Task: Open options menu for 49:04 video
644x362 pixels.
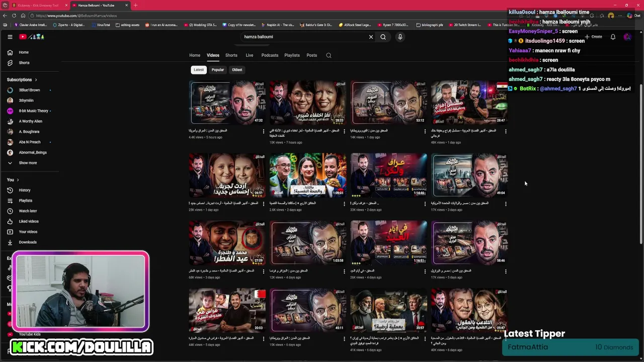Action: pyautogui.click(x=506, y=204)
